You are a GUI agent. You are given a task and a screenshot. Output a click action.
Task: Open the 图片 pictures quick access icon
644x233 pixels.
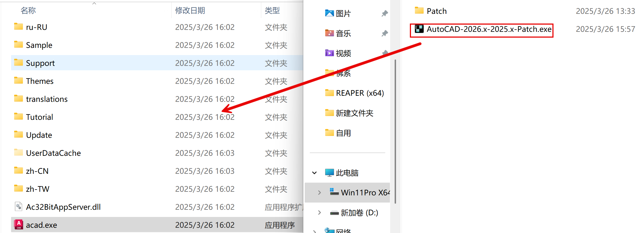coord(329,13)
